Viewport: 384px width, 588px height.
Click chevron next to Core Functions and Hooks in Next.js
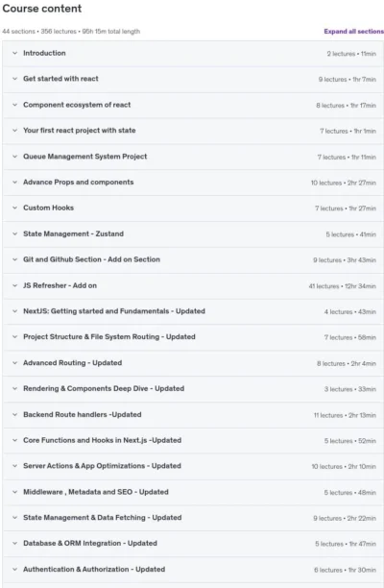click(x=15, y=440)
